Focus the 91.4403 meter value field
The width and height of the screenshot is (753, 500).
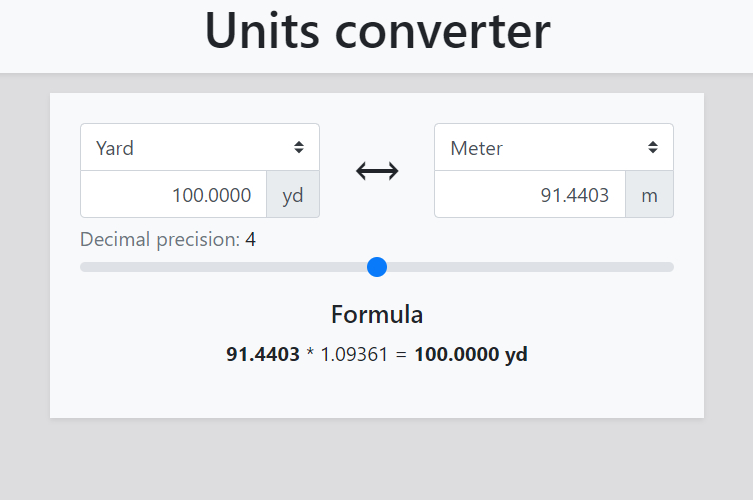coord(530,195)
